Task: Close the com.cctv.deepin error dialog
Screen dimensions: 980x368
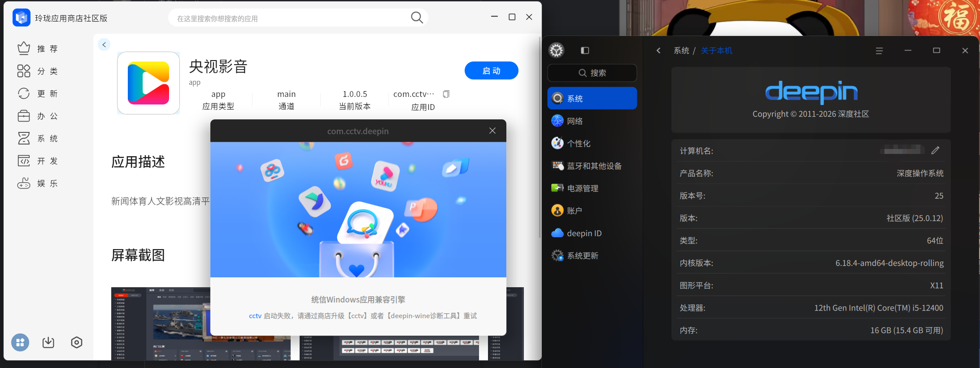Action: tap(492, 131)
